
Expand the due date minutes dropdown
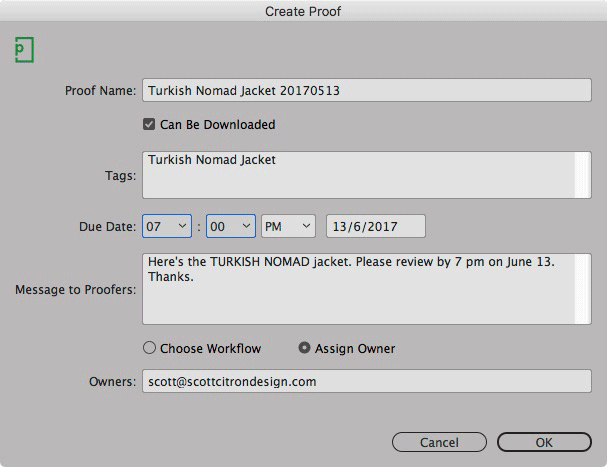232,226
